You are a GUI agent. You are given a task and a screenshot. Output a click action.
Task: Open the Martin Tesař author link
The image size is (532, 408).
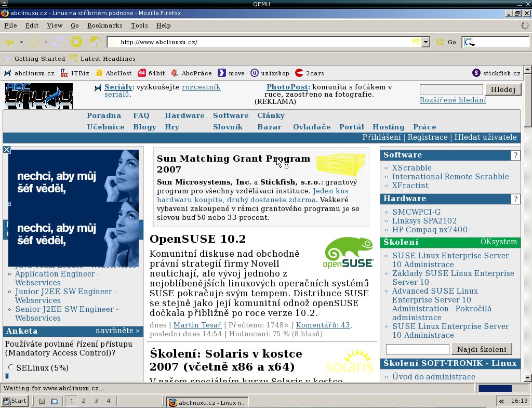197,325
